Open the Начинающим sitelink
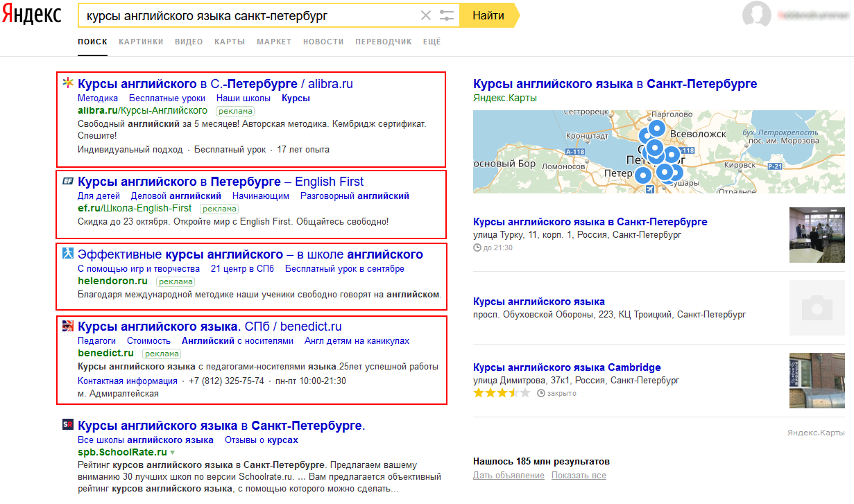Viewport: 854px width, 504px height. [x=261, y=196]
